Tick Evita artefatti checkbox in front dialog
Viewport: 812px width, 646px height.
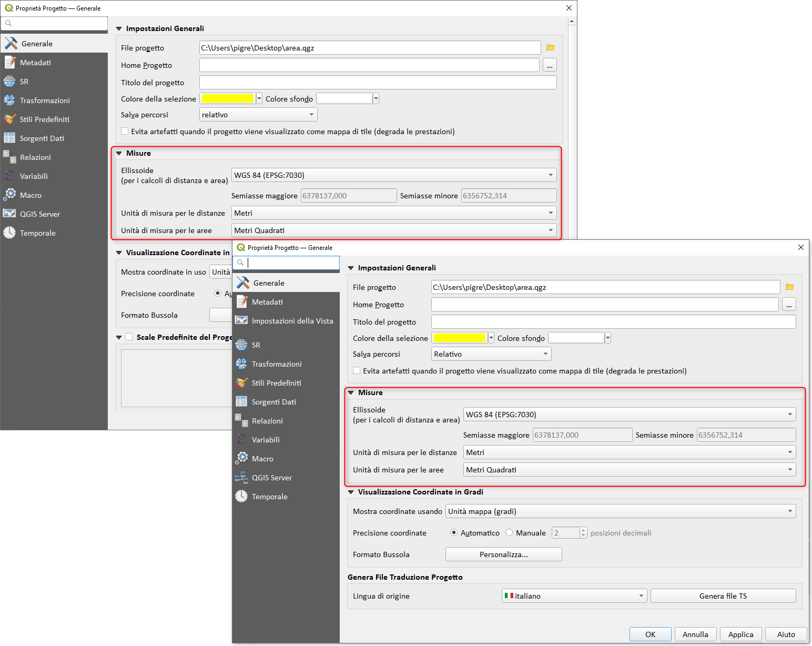357,371
